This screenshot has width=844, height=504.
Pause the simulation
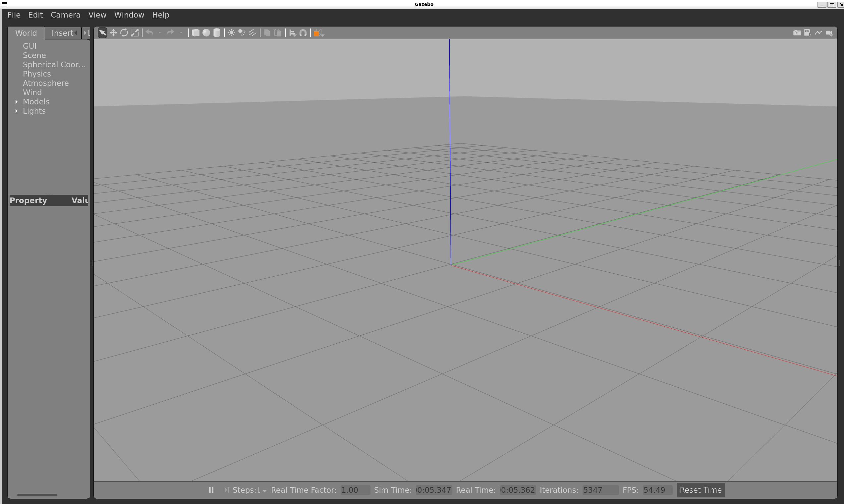pyautogui.click(x=211, y=490)
